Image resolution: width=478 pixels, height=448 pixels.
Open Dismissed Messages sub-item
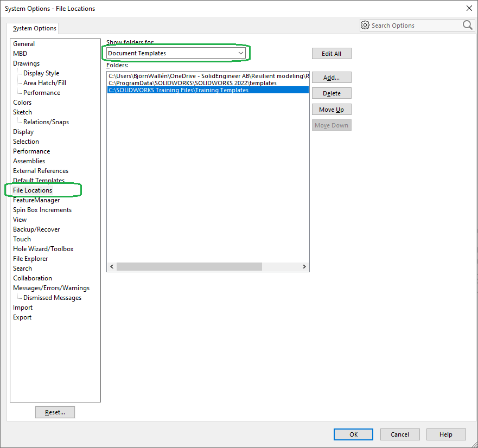52,298
